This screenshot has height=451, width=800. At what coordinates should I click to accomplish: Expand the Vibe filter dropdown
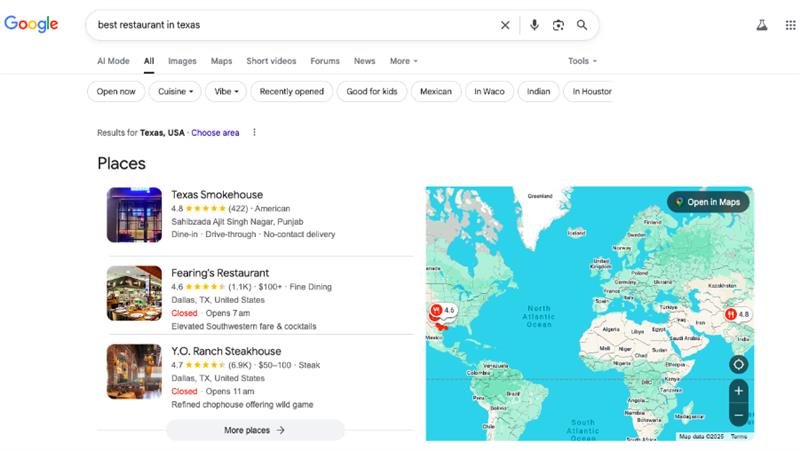[225, 92]
